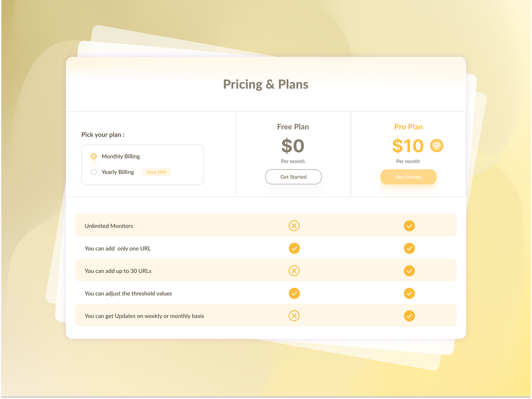Click the Pro Plan checkmark for only one URL
532x399 pixels.
[409, 248]
